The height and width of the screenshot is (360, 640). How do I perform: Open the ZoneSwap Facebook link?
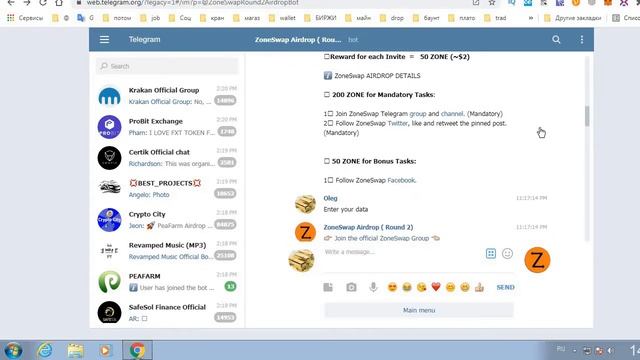401,180
